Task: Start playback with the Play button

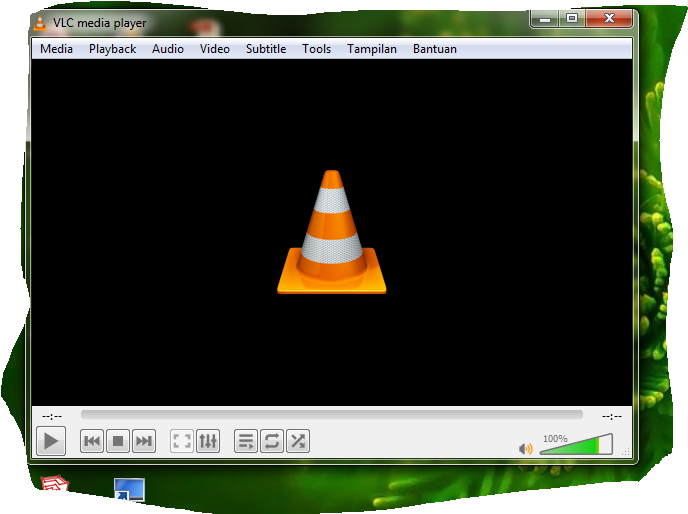Action: point(51,441)
